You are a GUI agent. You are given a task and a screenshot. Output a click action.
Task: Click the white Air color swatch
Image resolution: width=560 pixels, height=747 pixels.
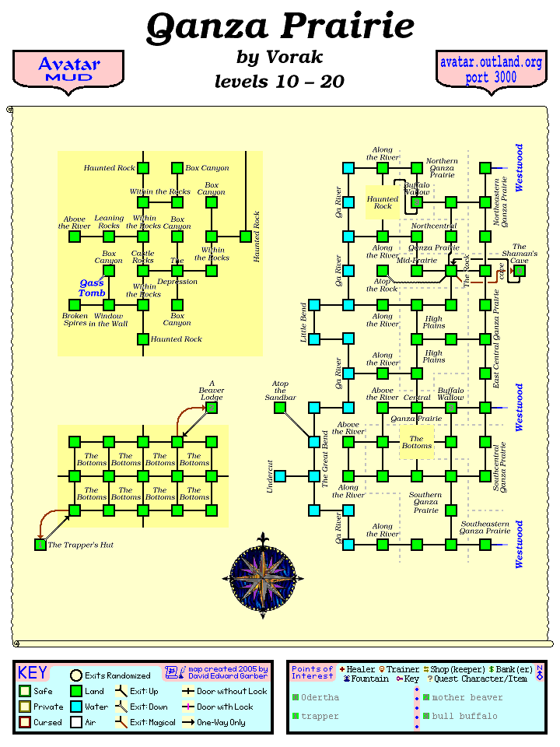[76, 722]
